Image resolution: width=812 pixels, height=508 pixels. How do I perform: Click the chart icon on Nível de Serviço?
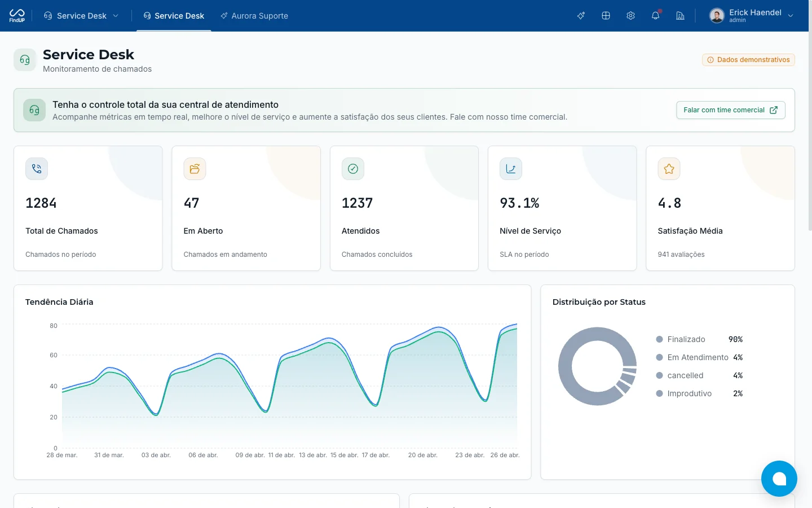511,169
